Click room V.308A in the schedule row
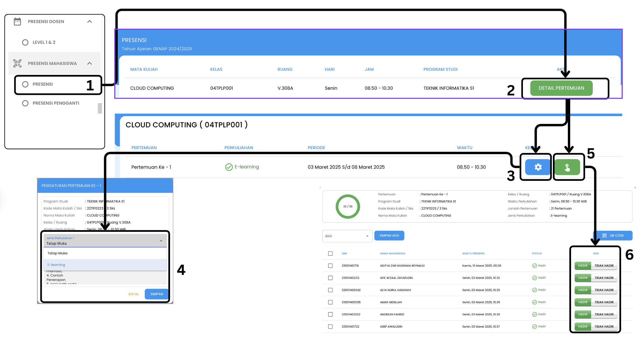Image resolution: width=644 pixels, height=338 pixels. 285,88
